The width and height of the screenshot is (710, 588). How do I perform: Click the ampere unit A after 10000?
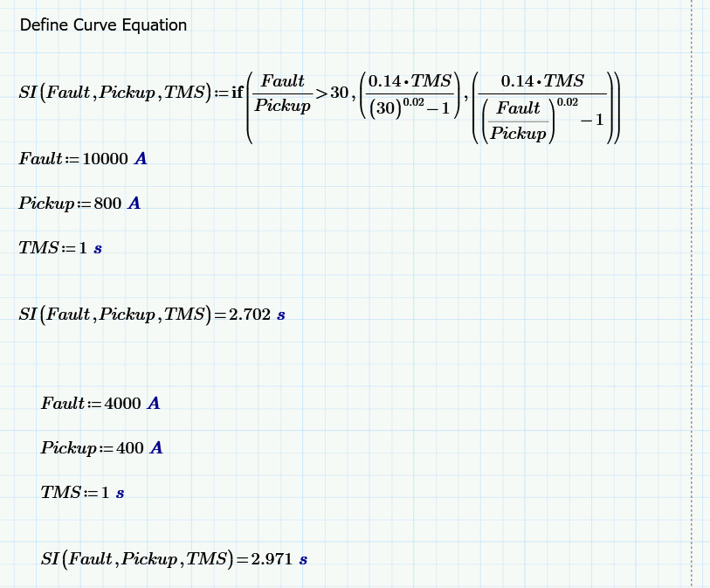[x=141, y=158]
